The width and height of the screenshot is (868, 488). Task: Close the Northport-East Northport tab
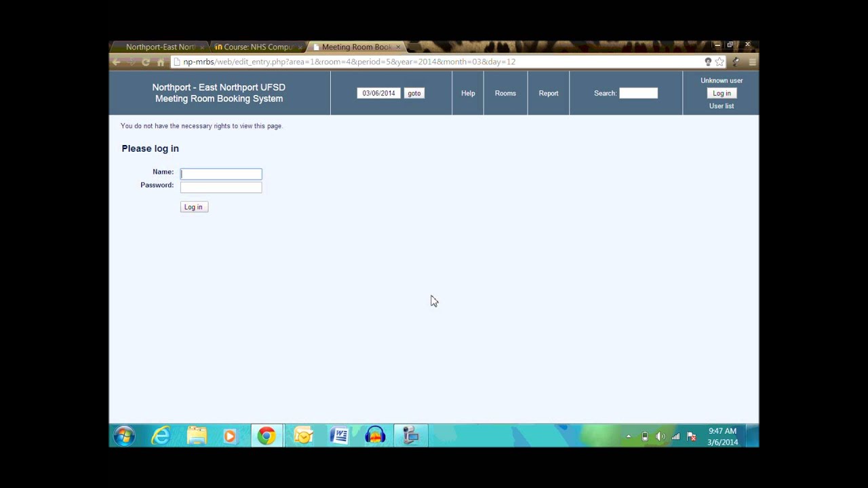pyautogui.click(x=201, y=47)
